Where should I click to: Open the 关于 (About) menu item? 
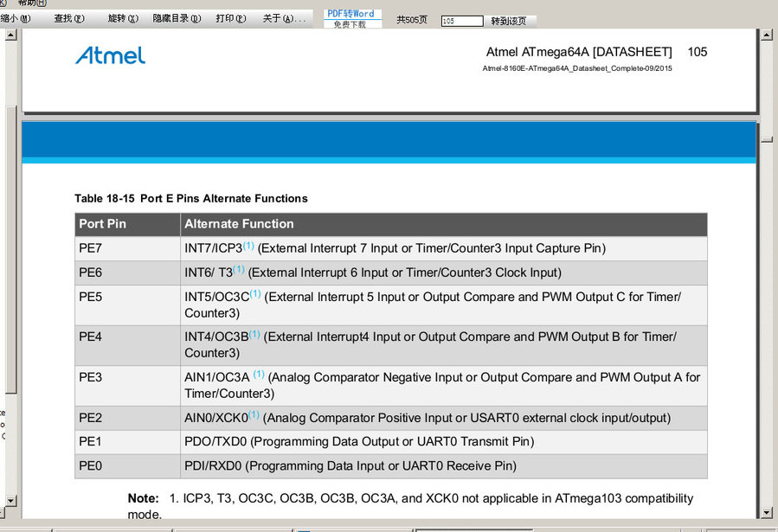(286, 18)
